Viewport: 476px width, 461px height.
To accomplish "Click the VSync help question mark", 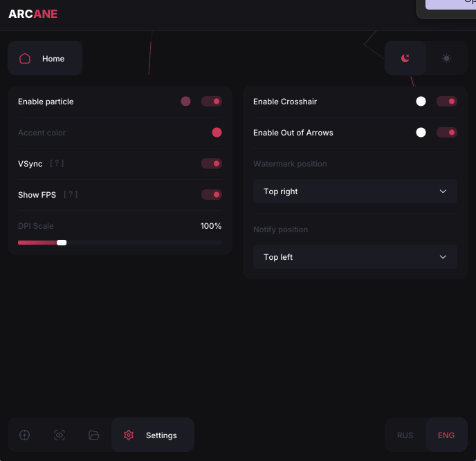I will (x=57, y=164).
